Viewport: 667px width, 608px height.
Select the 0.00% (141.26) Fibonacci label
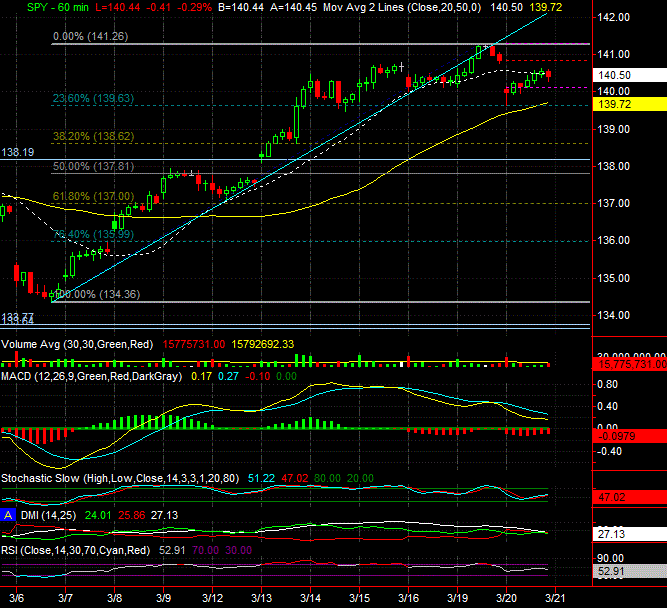(x=91, y=36)
